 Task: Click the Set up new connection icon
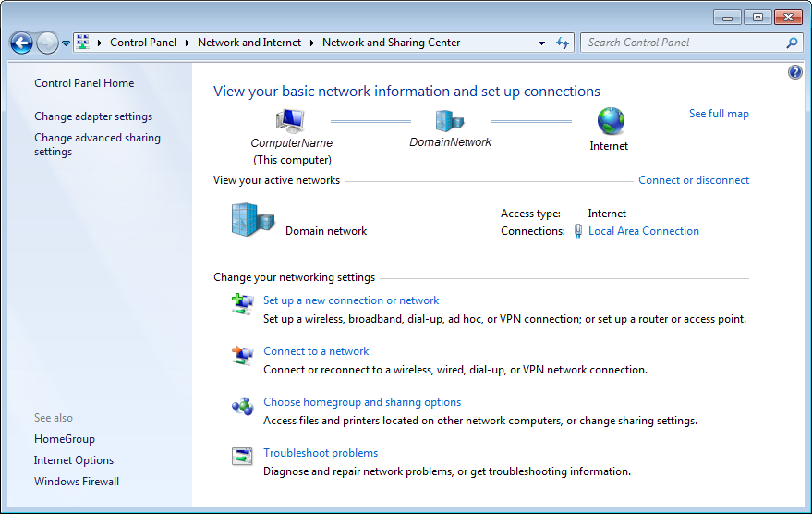242,304
